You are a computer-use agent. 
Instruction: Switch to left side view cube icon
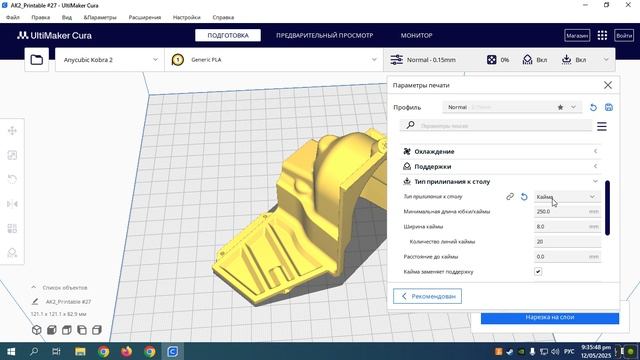(x=82, y=330)
